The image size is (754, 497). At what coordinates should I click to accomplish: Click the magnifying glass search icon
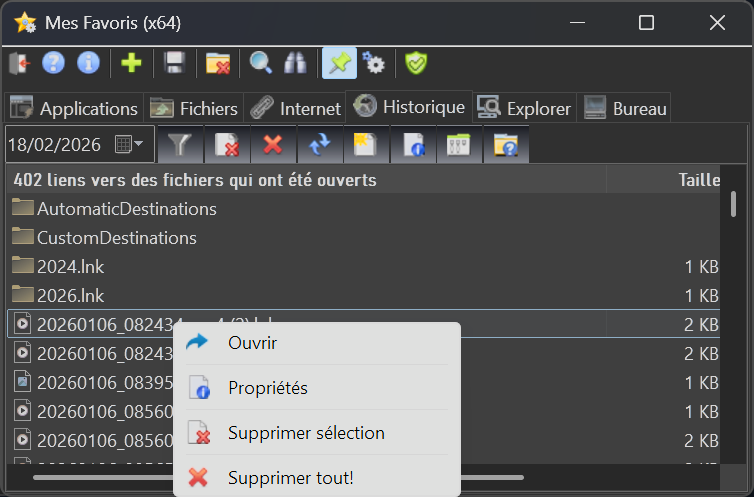[261, 64]
